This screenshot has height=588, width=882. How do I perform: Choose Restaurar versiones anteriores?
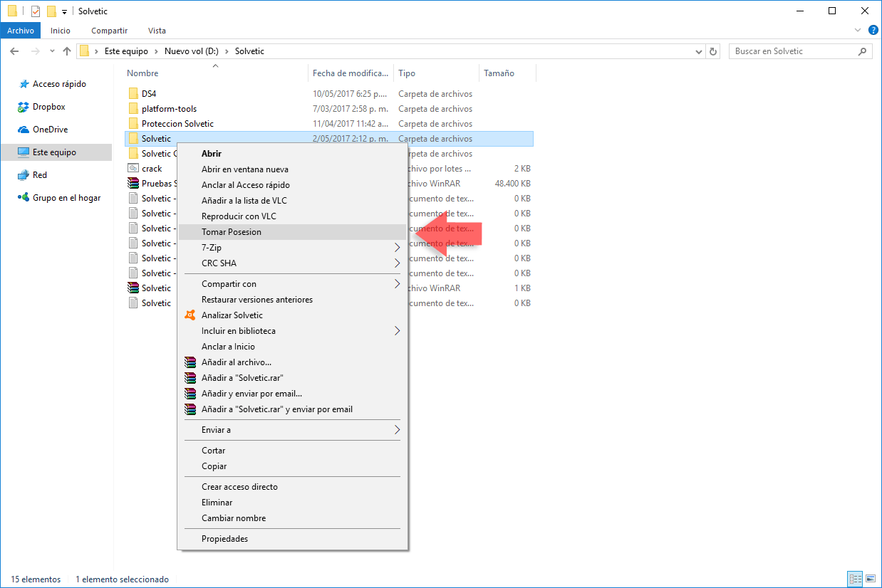292,300
